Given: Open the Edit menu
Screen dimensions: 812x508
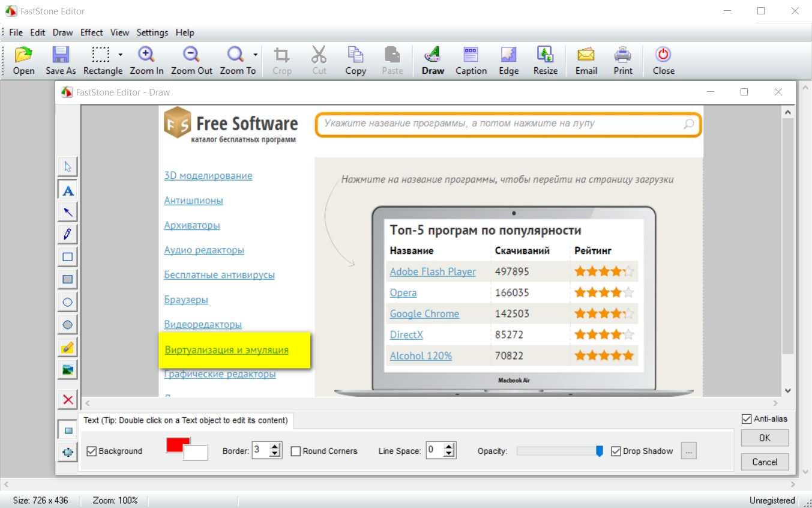Looking at the screenshot, I should pos(38,32).
